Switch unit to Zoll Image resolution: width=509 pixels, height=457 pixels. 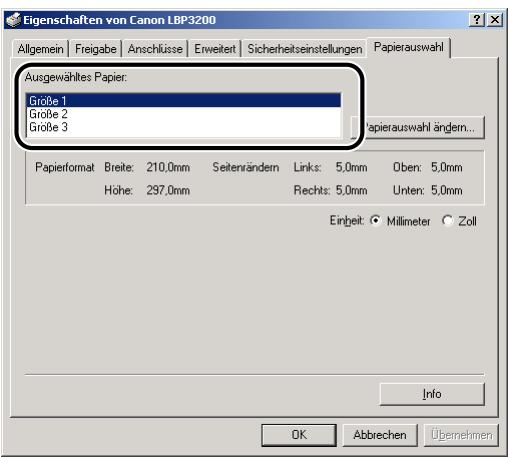pyautogui.click(x=447, y=220)
